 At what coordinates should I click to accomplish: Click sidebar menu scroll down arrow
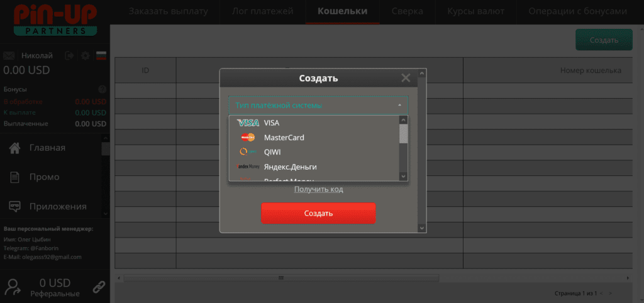[x=105, y=214]
